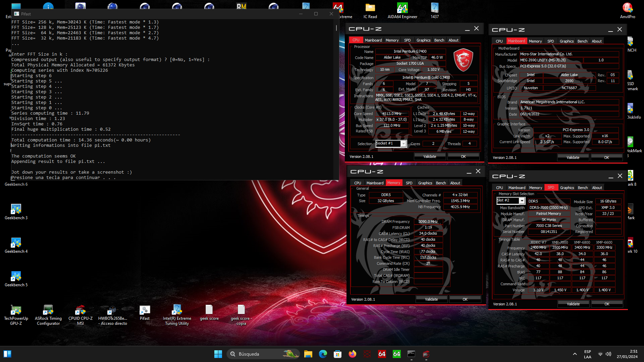Switch to the CPU tab in top-right CPU-Z window
Screen dimensions: 644x362
coord(499,41)
